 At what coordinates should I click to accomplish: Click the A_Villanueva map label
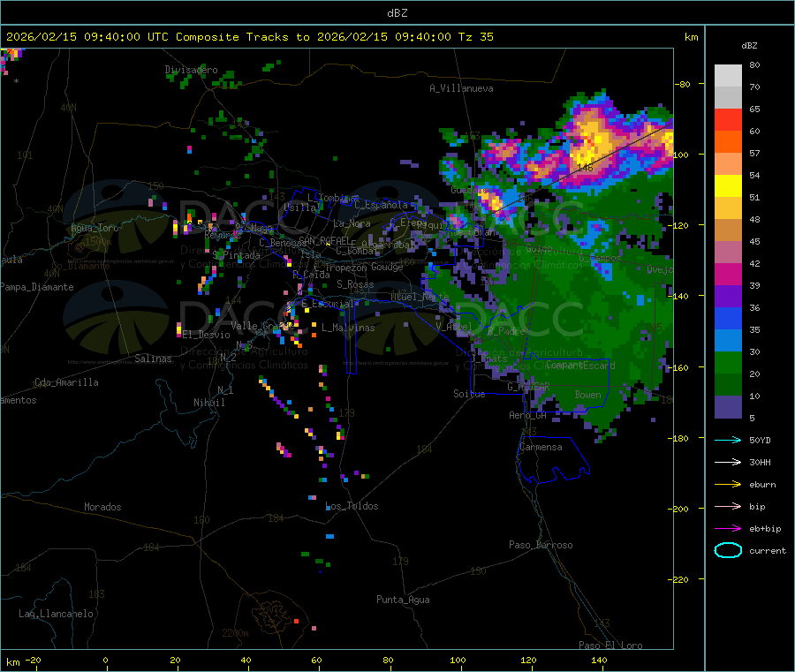point(461,88)
